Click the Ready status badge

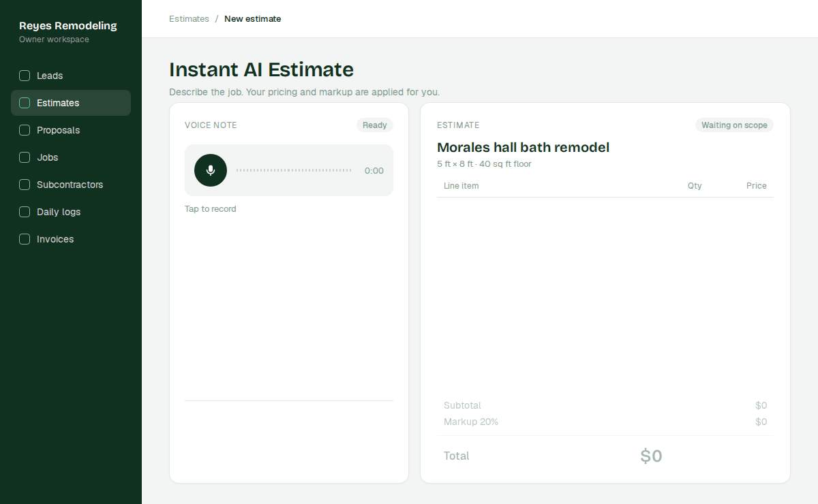point(375,125)
